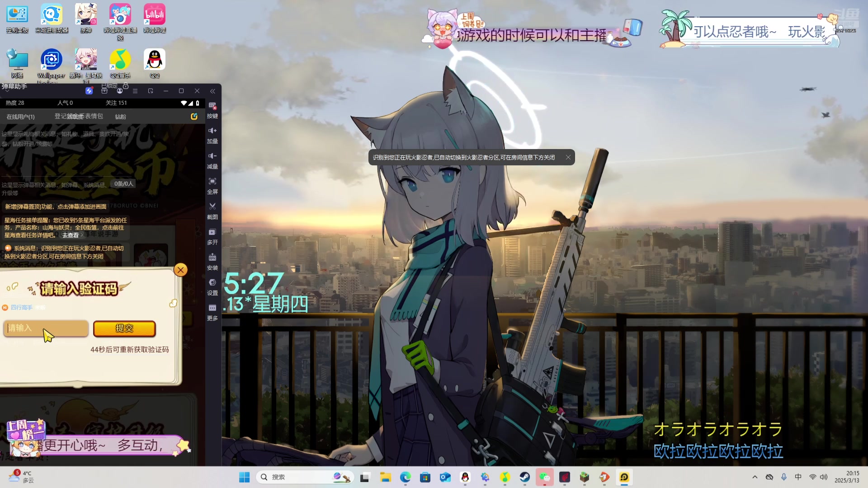Open the pink 哔哩哔哩 desktop icon
Viewport: 868px width, 488px height.
[x=155, y=18]
